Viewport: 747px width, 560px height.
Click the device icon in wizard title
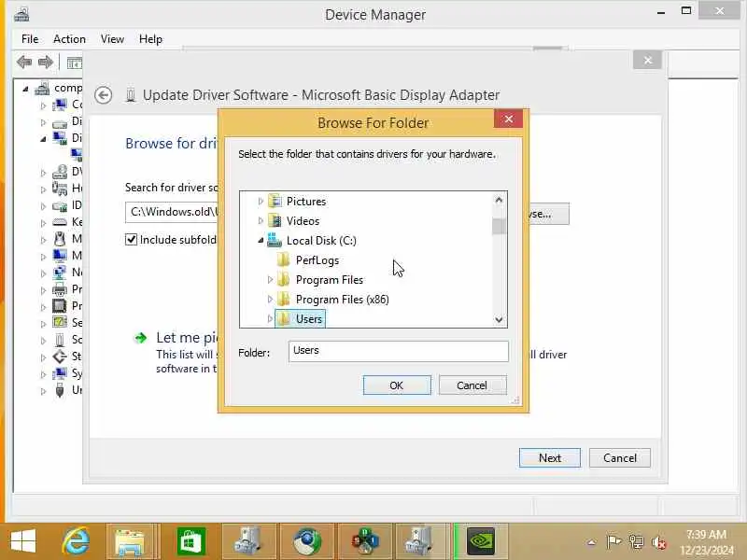pyautogui.click(x=131, y=95)
